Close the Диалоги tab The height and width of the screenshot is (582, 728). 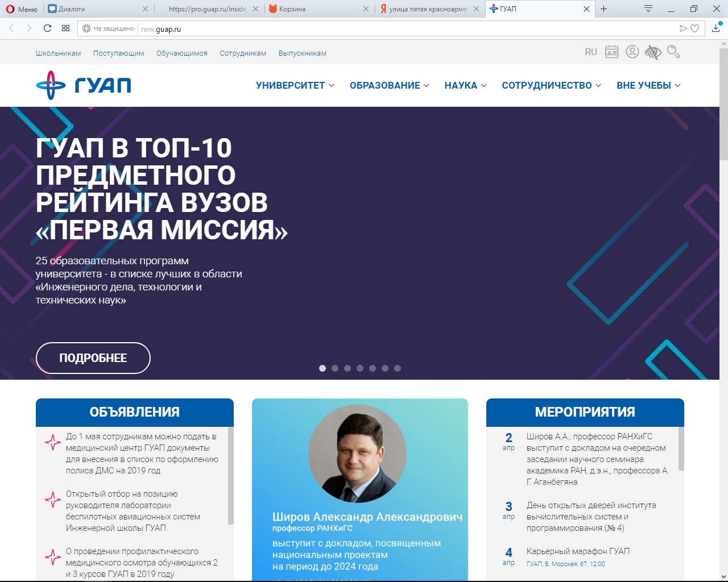pyautogui.click(x=145, y=9)
